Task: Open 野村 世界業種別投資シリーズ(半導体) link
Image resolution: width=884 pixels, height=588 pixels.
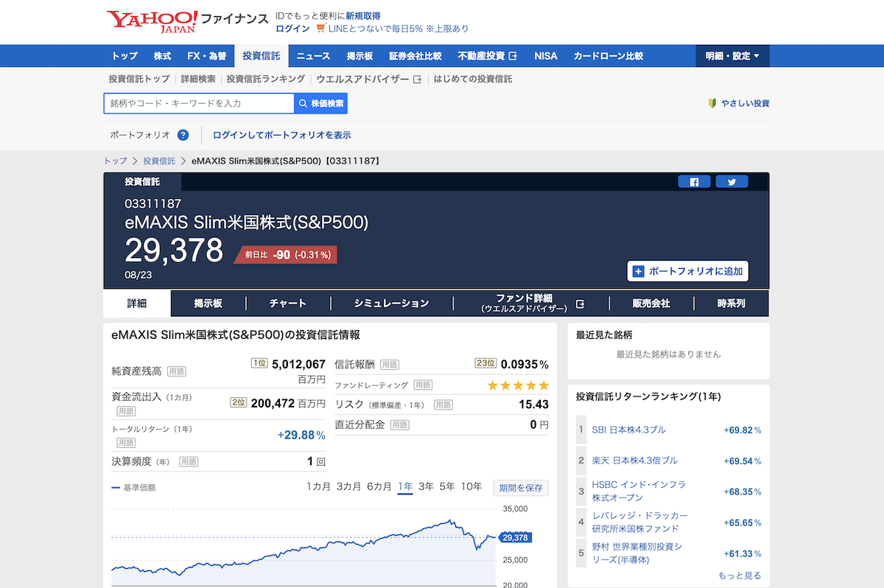Action: point(638,553)
